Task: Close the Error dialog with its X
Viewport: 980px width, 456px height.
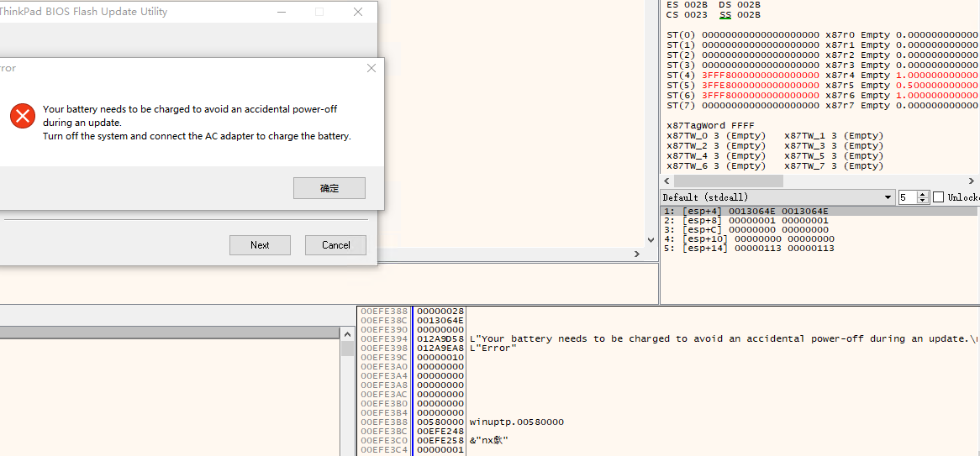Action: [x=371, y=68]
